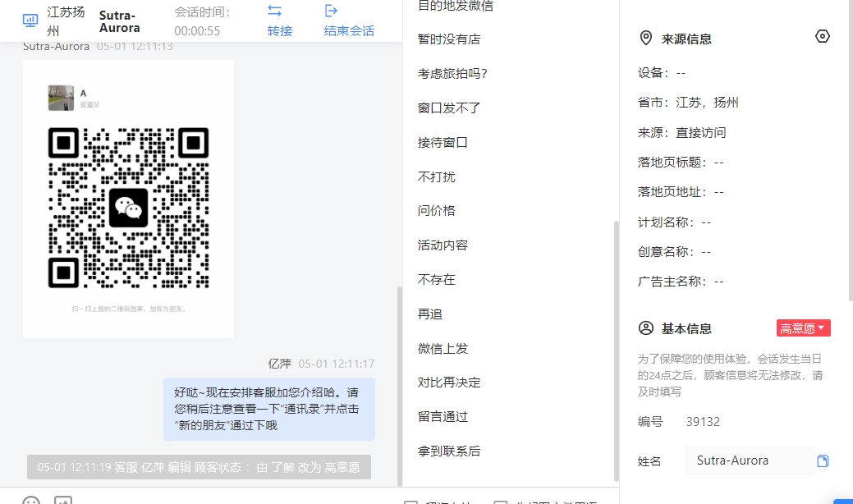Select quick reply 不存在
Image resolution: width=853 pixels, height=504 pixels.
[436, 279]
